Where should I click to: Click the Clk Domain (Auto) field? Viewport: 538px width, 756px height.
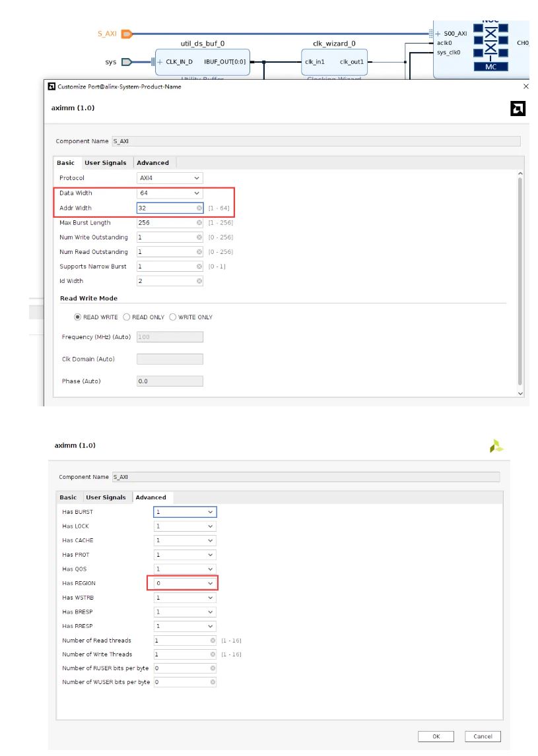170,359
